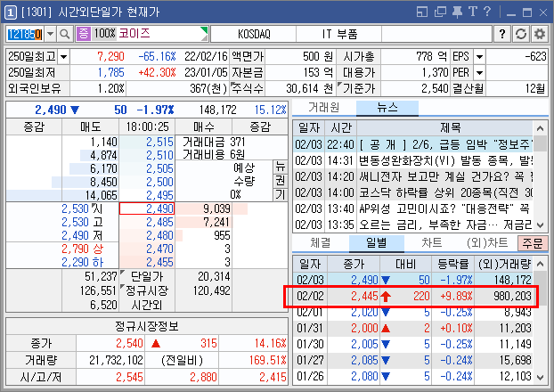This screenshot has width=554, height=392.
Task: Open a duplicate window via overlapping-windows icon
Action: coord(440,12)
